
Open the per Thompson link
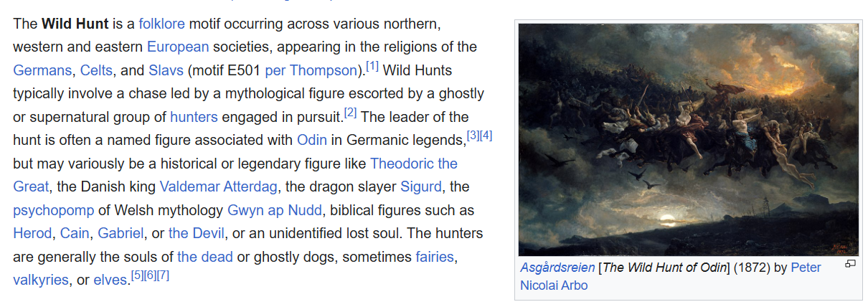click(x=311, y=70)
